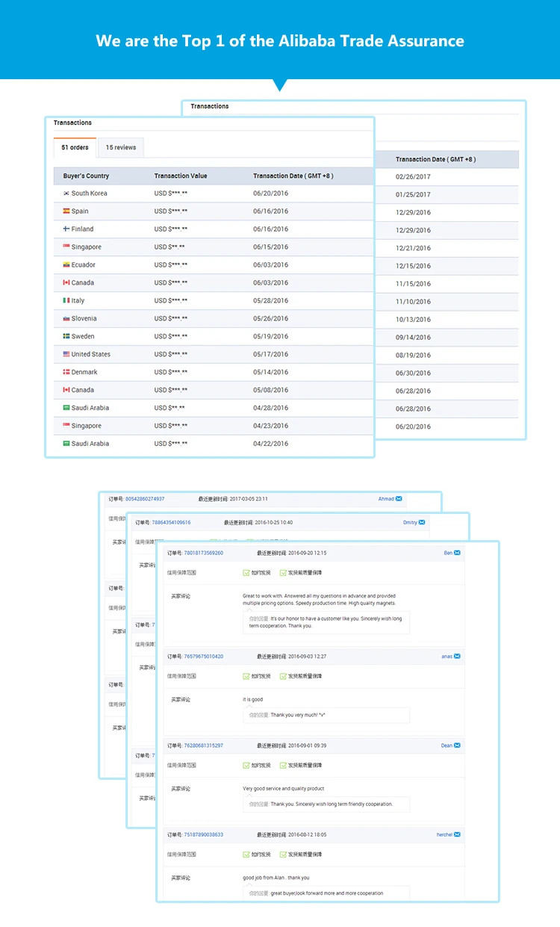This screenshot has height=927, width=560.
Task: Click the Denmark flag icon
Action: (66, 373)
